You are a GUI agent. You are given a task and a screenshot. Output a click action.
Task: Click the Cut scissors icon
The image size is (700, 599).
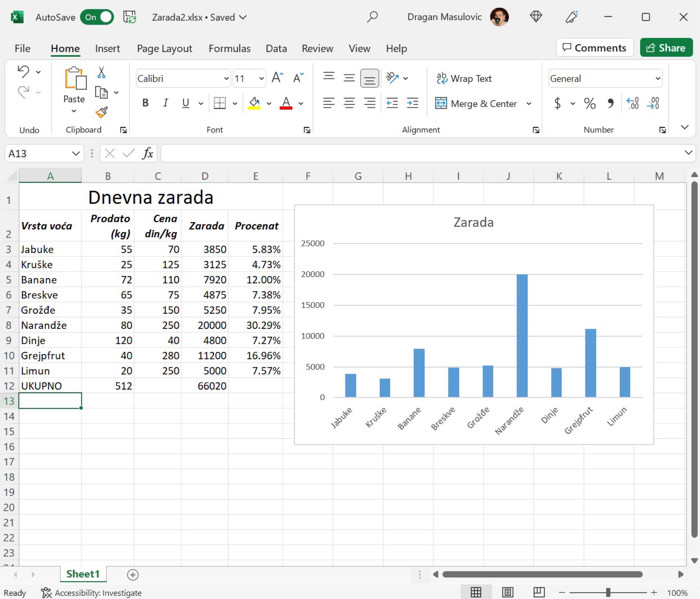coord(101,72)
